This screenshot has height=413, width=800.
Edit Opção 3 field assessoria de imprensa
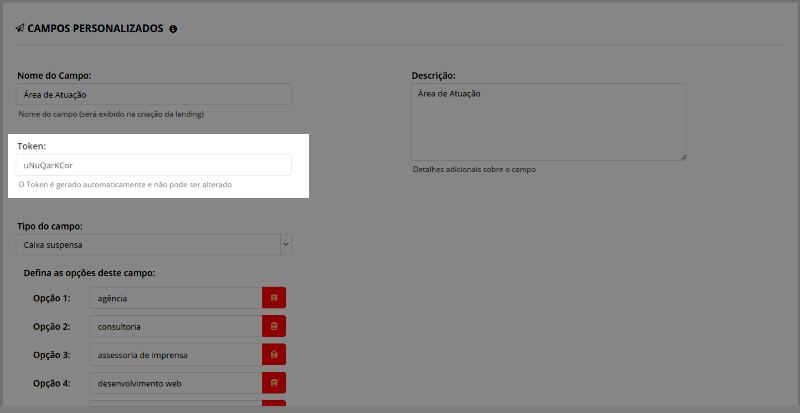[176, 354]
